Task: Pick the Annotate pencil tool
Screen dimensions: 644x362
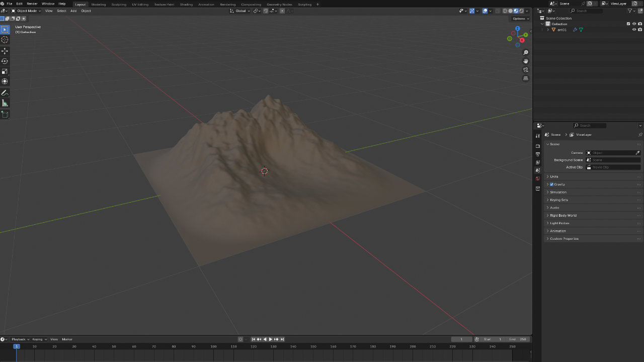Action: [x=5, y=93]
